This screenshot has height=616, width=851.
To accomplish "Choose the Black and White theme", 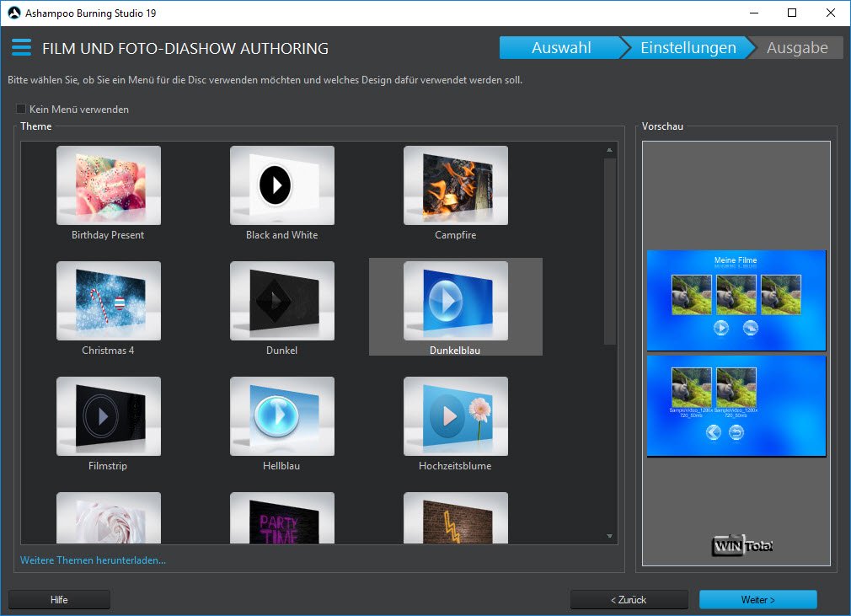I will pos(281,185).
